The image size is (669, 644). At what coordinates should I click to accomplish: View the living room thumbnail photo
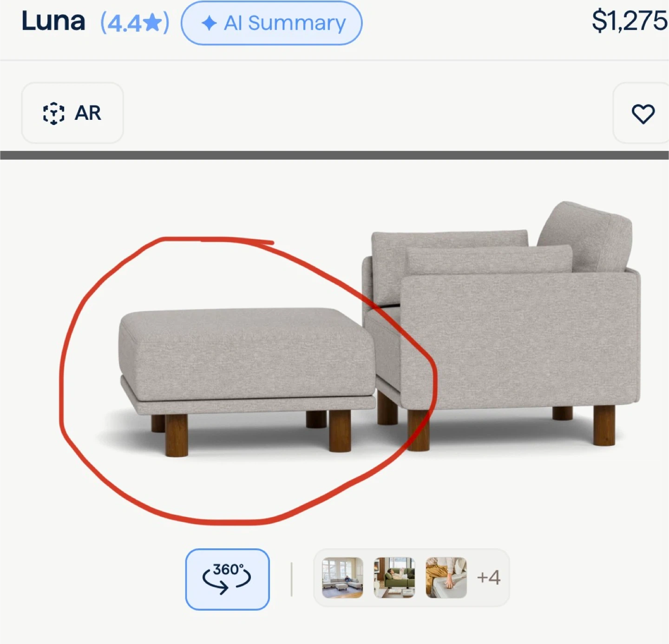[342, 578]
